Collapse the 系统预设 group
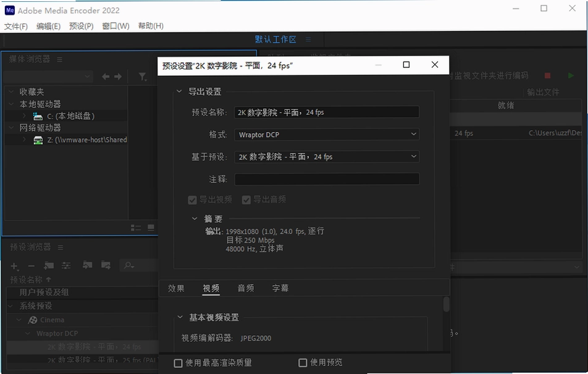The width and height of the screenshot is (588, 374). pyautogui.click(x=10, y=306)
